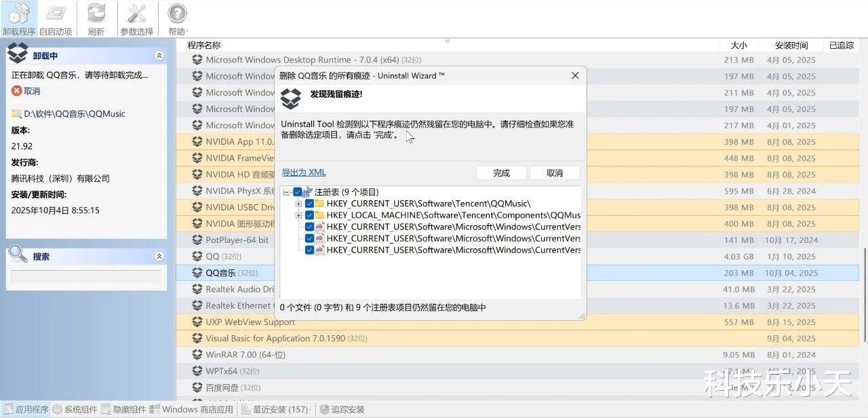Viewport: 868px width, 418px height.
Task: Click the icon beside 百度网盘
Action: [197, 387]
